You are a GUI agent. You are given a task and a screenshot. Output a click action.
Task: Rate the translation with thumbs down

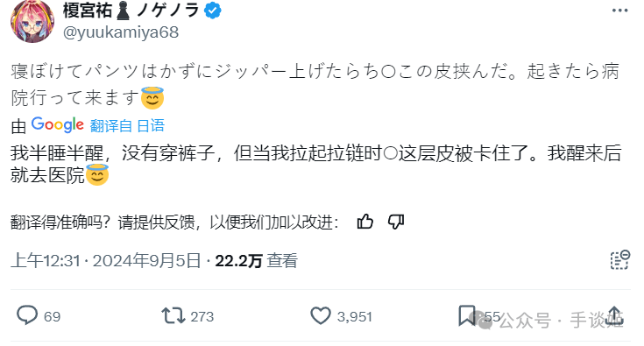[396, 222]
